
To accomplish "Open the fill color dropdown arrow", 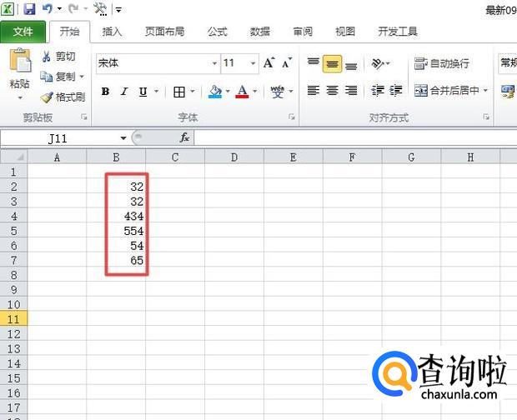I will coord(228,91).
